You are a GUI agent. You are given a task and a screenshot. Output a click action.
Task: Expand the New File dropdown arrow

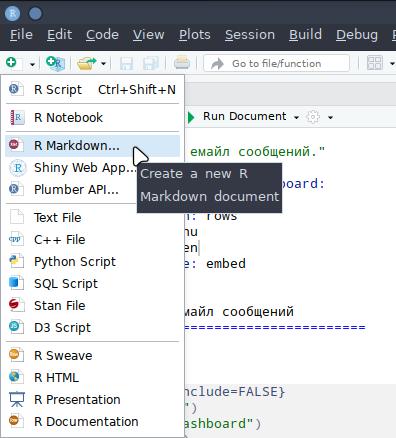tap(32, 64)
